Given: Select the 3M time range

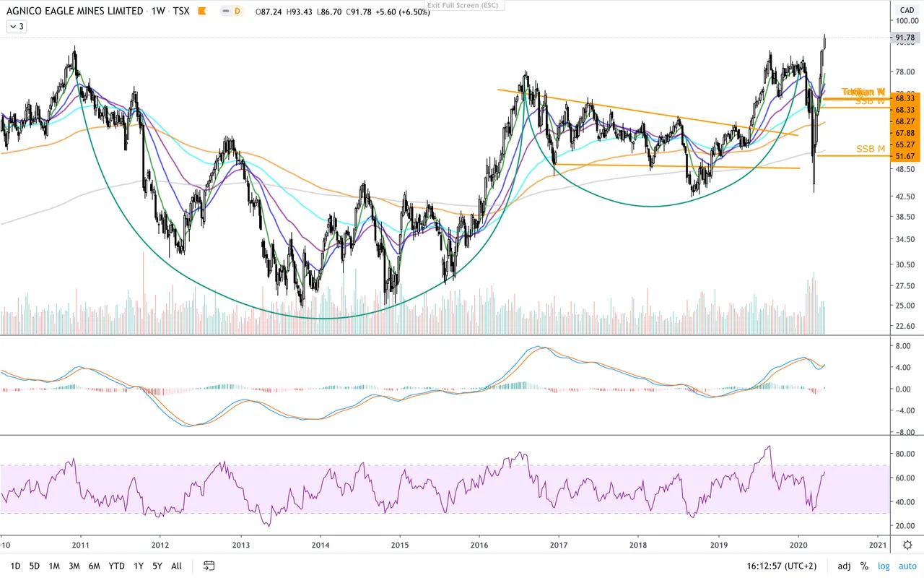Looking at the screenshot, I should pos(74,566).
